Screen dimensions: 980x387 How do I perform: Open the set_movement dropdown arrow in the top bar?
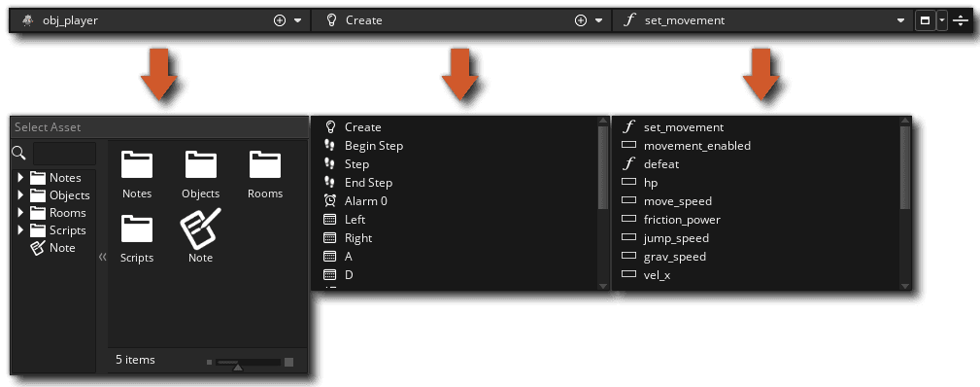(x=900, y=20)
